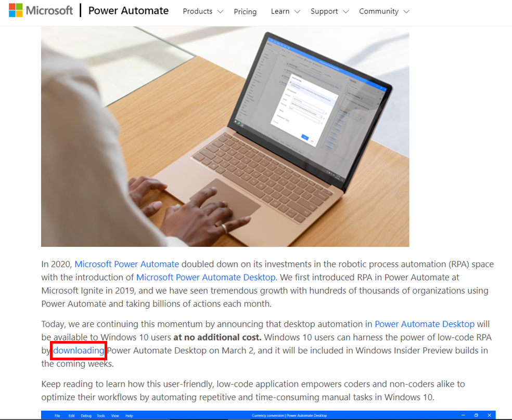512x420 pixels.
Task: Expand the Community dropdown menu
Action: 384,11
